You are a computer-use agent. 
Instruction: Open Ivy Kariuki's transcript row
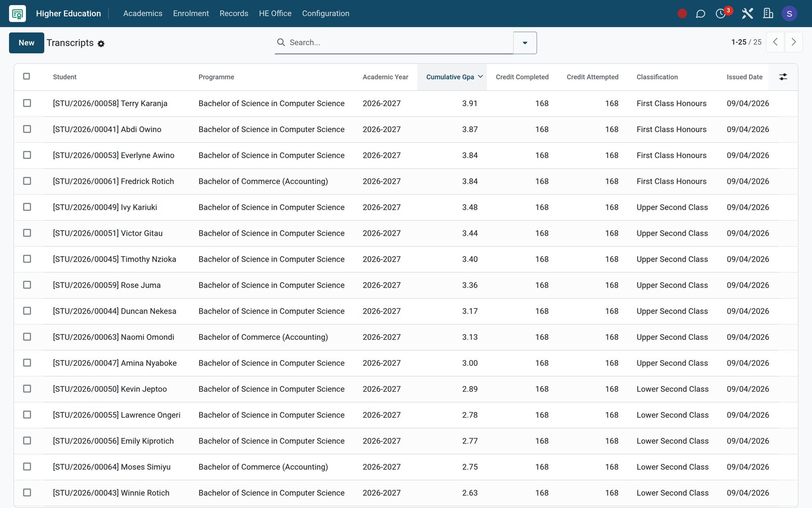[x=405, y=207]
